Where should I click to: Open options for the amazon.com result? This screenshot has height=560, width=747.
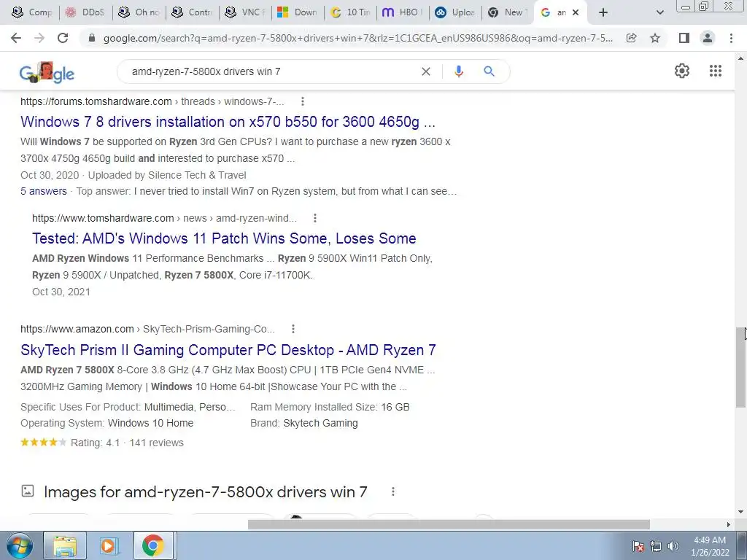[x=293, y=329]
